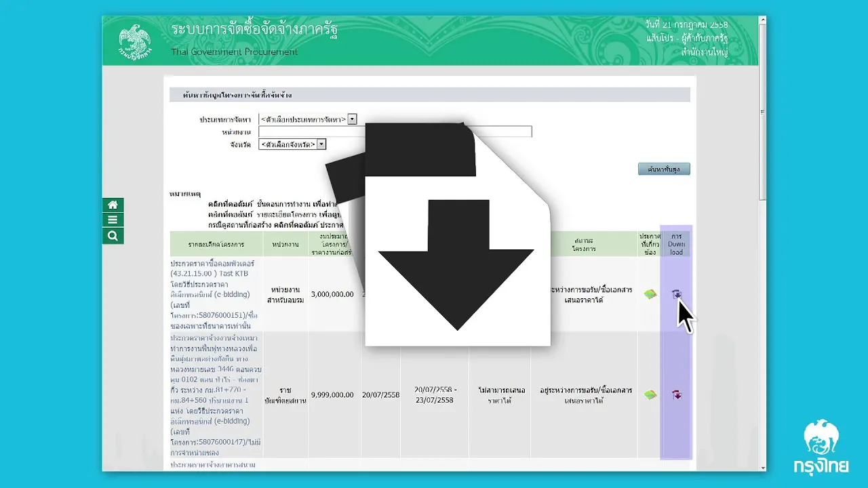Open project link ending 58076000147
The image size is (868, 488).
coord(216,395)
